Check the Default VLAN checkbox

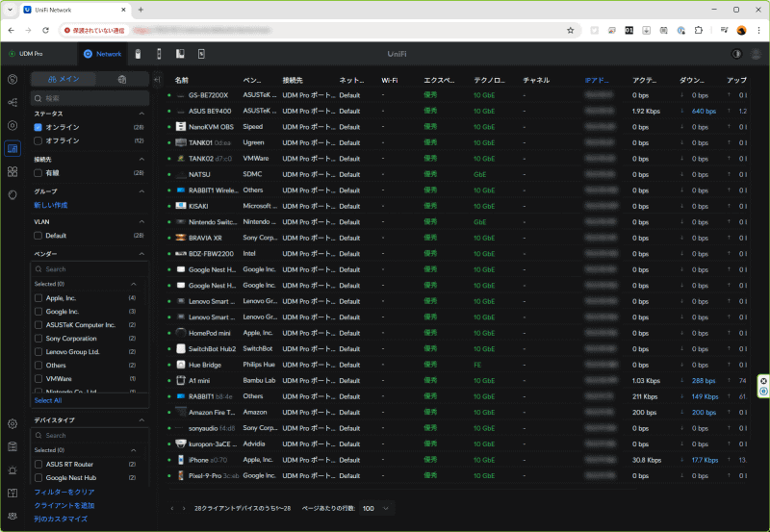[38, 236]
